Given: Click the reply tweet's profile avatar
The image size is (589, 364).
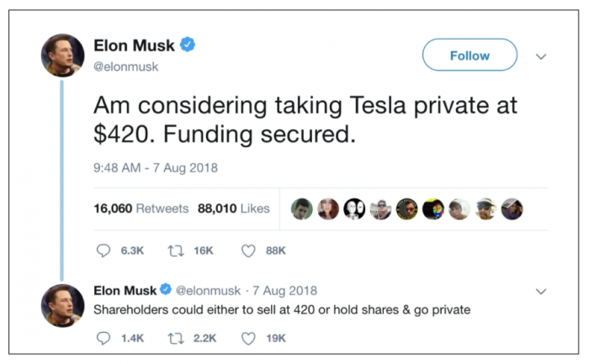Looking at the screenshot, I should 62,304.
